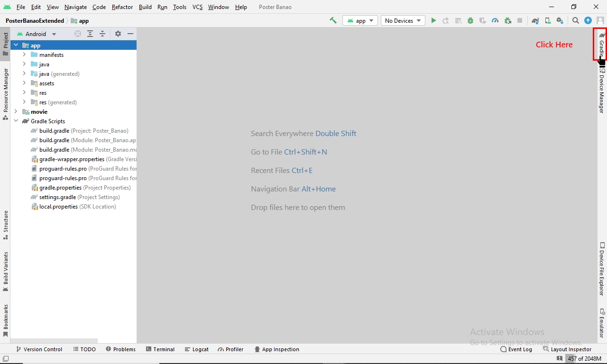Open the profiler gauge icon in toolbar
The width and height of the screenshot is (607, 364).
495,20
